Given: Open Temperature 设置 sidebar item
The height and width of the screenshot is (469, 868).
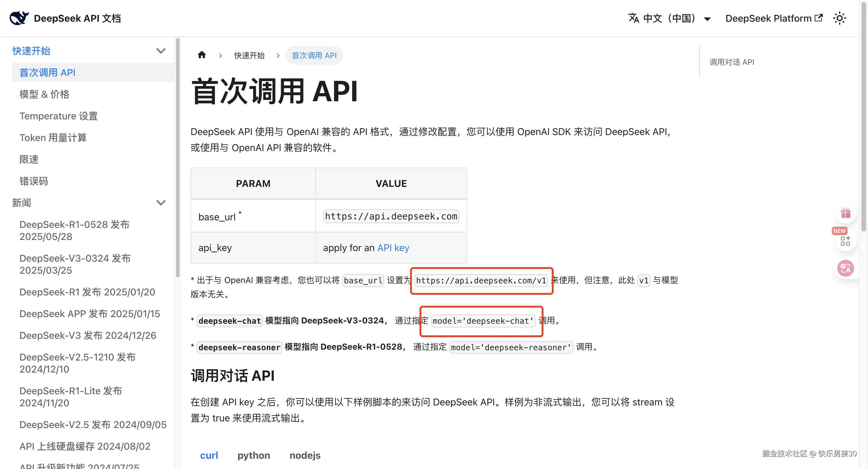Looking at the screenshot, I should point(58,116).
